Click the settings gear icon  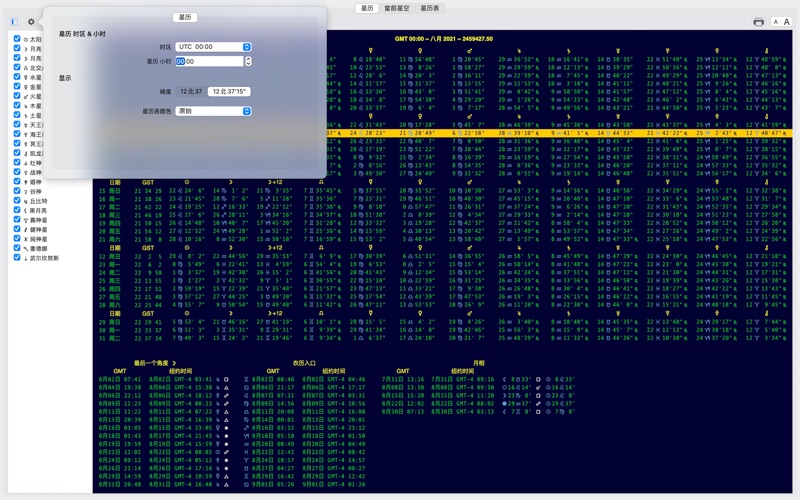point(31,22)
